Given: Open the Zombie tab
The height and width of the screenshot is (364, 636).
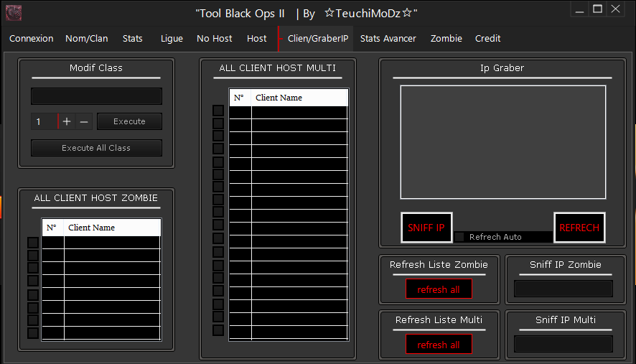Looking at the screenshot, I should coord(446,39).
